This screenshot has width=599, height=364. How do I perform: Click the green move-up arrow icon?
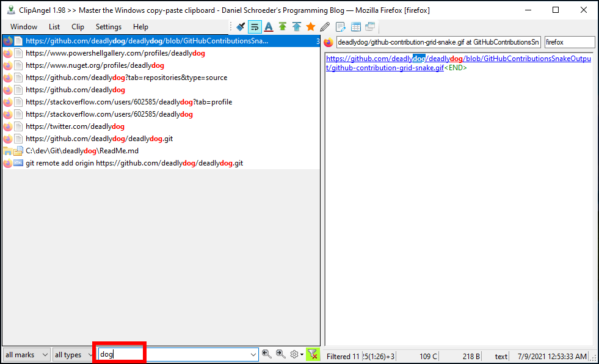(x=283, y=27)
